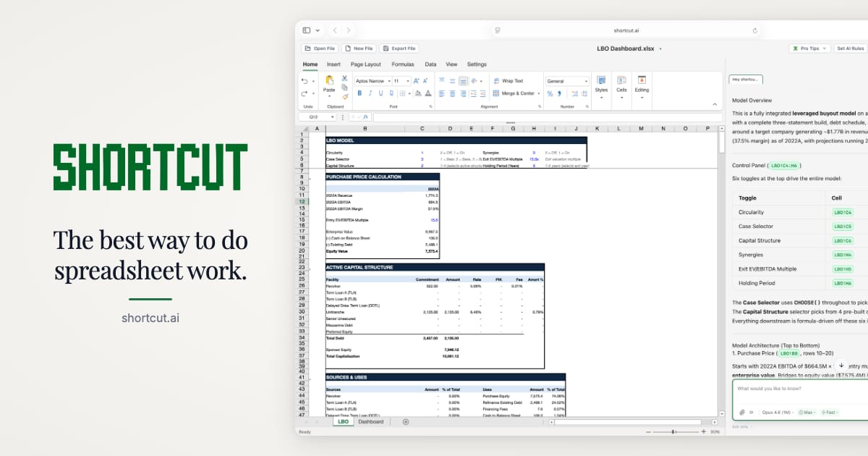
Task: Click the Open File button
Action: 320,48
